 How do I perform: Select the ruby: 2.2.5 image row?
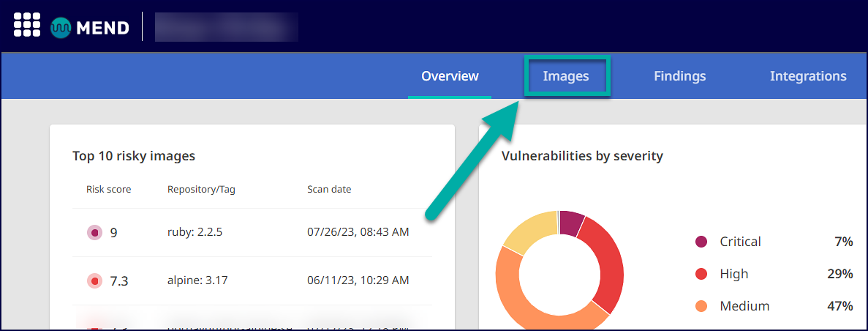[x=195, y=233]
